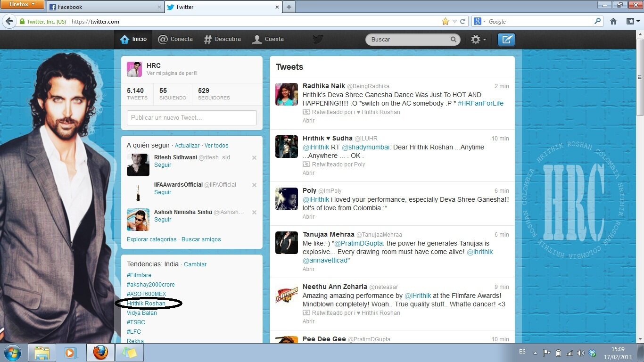Image resolution: width=644 pixels, height=362 pixels.
Task: Go to browser home page
Action: click(613, 21)
